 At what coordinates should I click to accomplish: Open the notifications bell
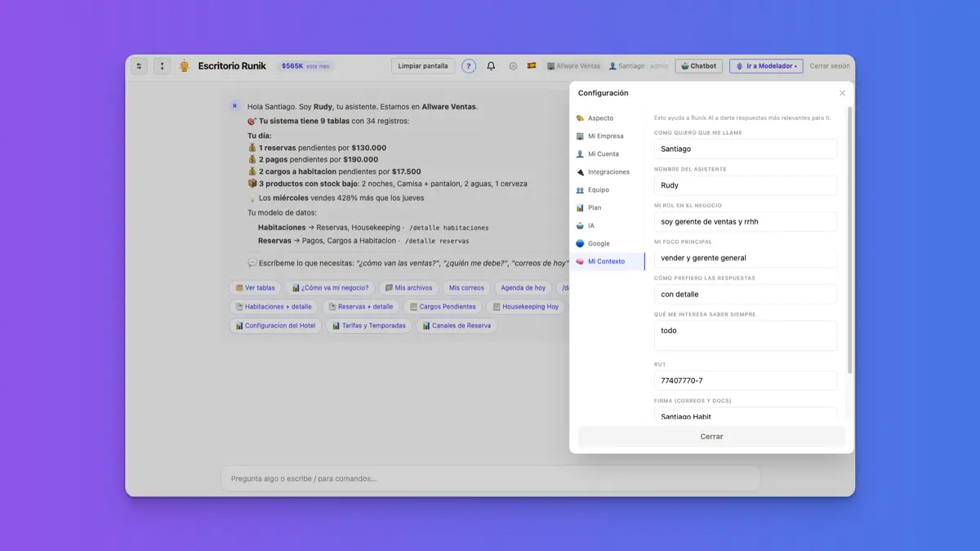491,66
